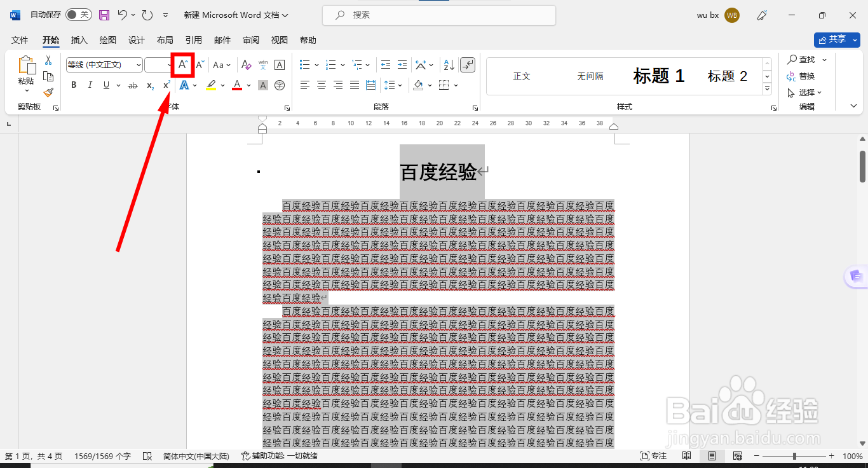The image size is (868, 468).
Task: Switch to Read Mode view
Action: tap(687, 456)
